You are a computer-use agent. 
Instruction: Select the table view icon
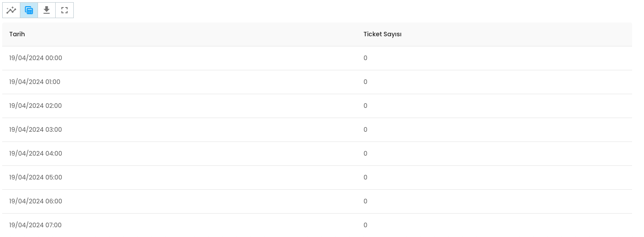[29, 10]
